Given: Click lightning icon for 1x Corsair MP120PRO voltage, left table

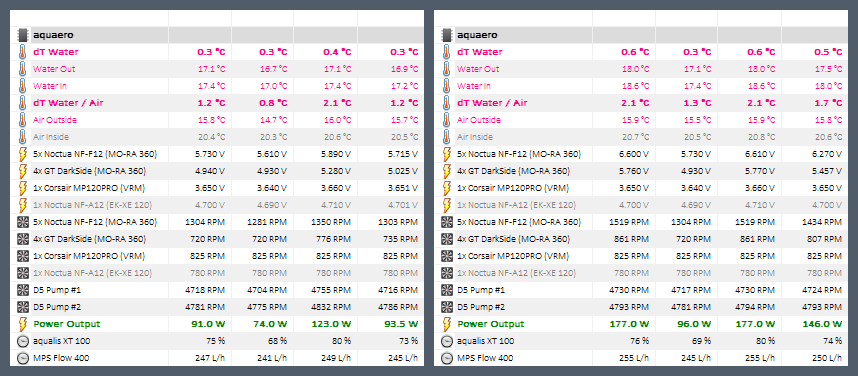Looking at the screenshot, I should (22, 188).
